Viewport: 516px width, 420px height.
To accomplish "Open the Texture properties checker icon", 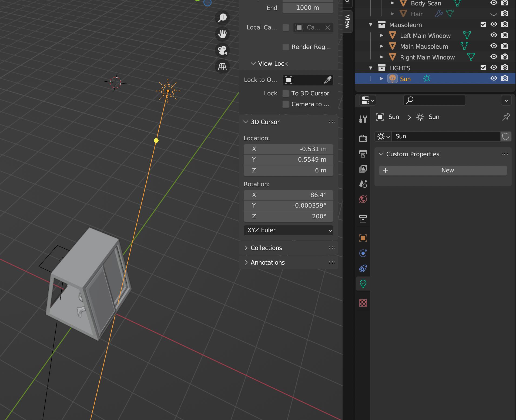I will [363, 303].
